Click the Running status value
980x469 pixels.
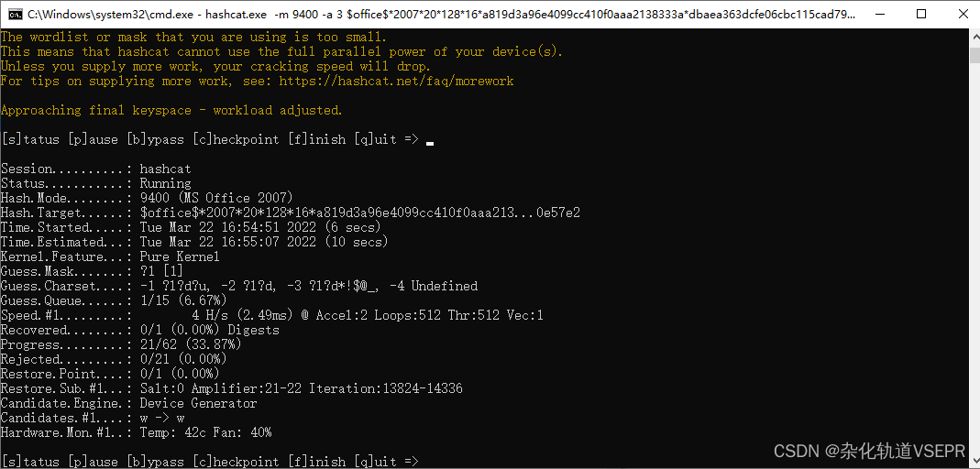click(x=165, y=183)
